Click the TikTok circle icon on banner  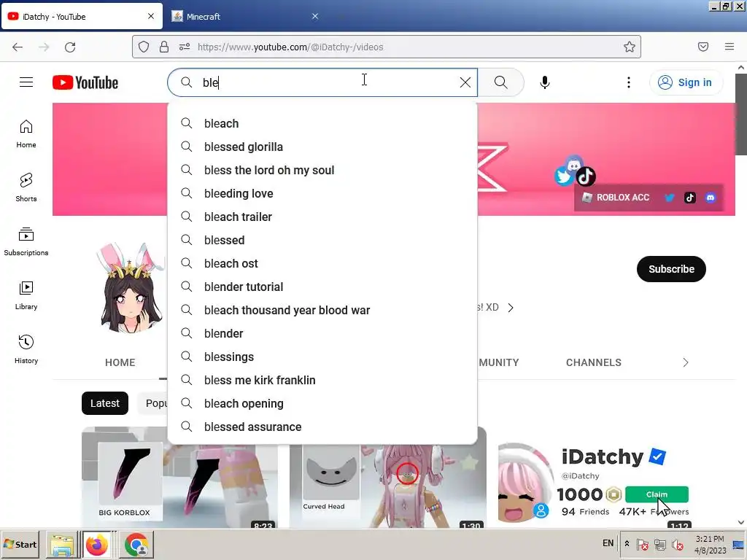(x=586, y=176)
